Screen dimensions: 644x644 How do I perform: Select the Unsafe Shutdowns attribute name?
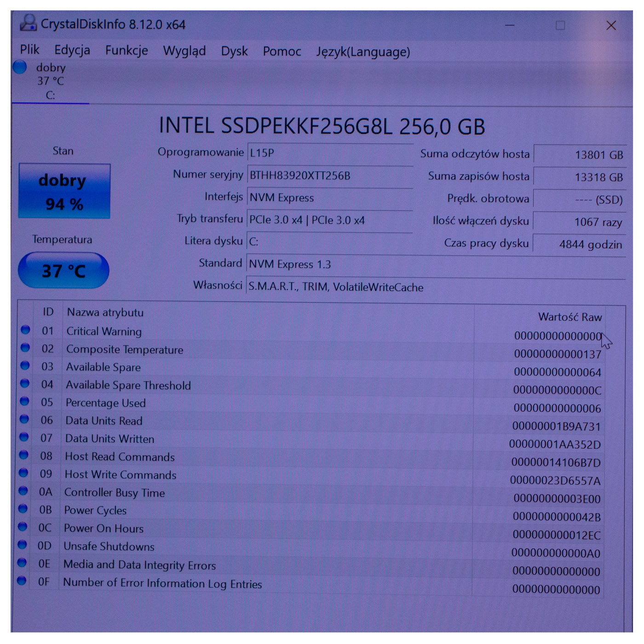pyautogui.click(x=109, y=546)
